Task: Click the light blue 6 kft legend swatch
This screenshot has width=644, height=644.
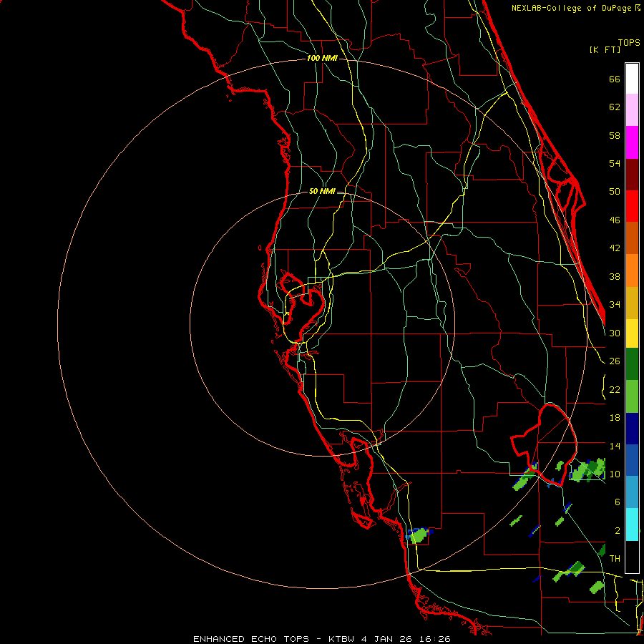Action: pos(632,492)
